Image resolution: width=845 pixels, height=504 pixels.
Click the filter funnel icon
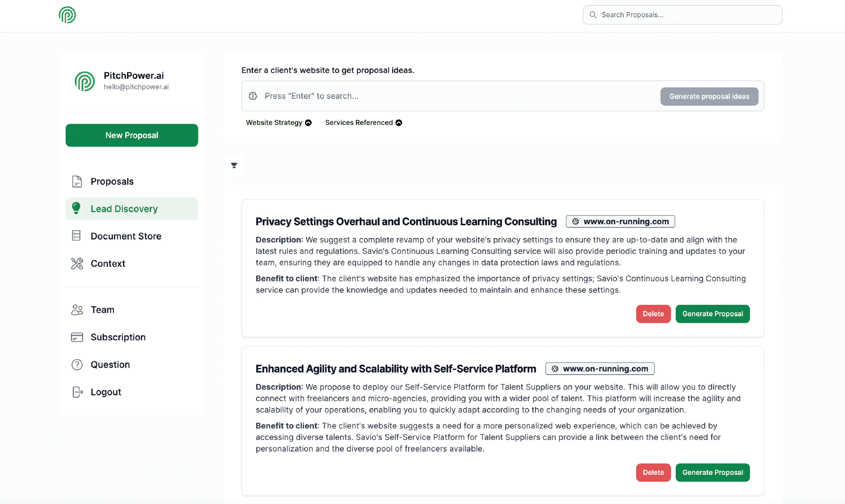(x=234, y=165)
